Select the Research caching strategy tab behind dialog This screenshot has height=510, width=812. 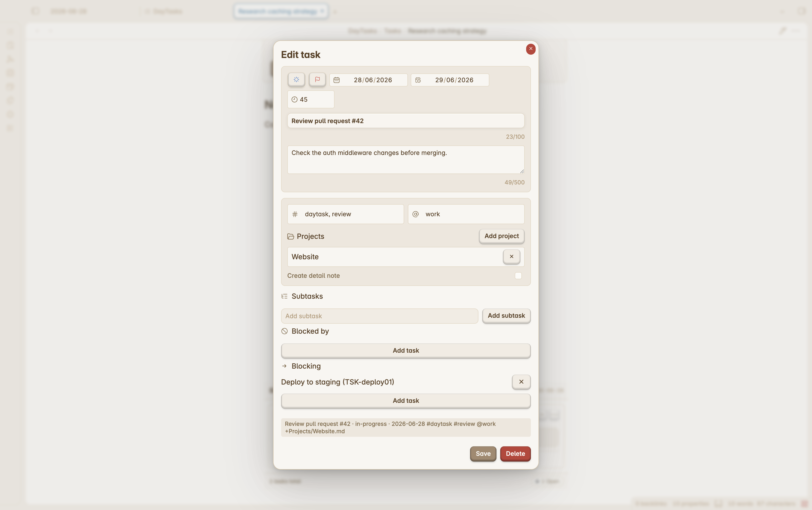point(281,11)
